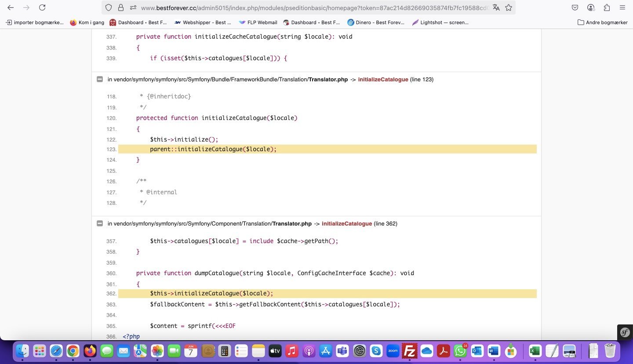633x364 pixels.
Task: Click 'initializeCatalogue' method name at line 123 header
Action: click(383, 80)
